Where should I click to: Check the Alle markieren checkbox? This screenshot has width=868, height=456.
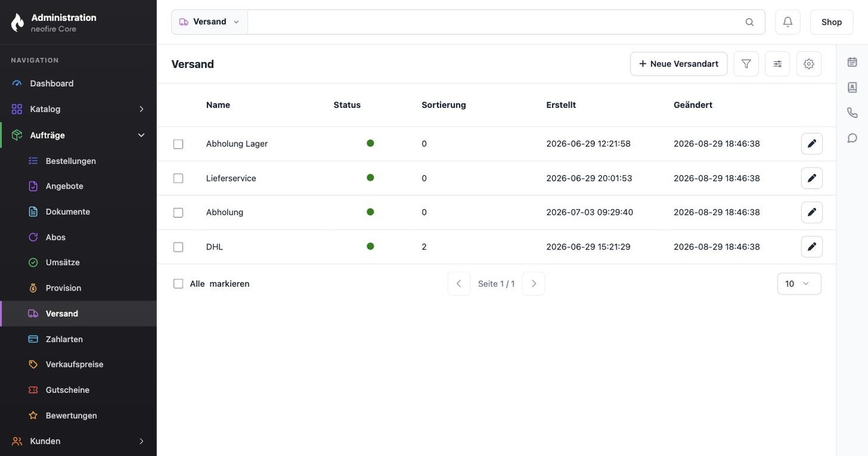(178, 284)
